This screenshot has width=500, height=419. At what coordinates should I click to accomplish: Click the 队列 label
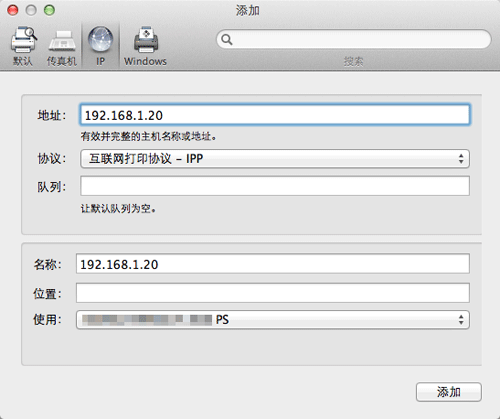click(51, 187)
